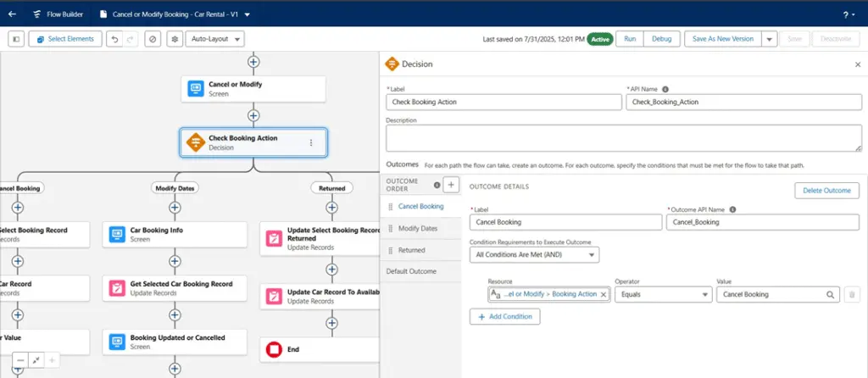Toggle the left toolbox panel icon
This screenshot has width=868, height=378.
pos(16,39)
